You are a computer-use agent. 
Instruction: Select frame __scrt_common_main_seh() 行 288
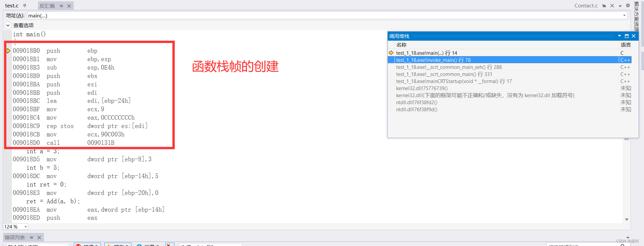pyautogui.click(x=449, y=67)
